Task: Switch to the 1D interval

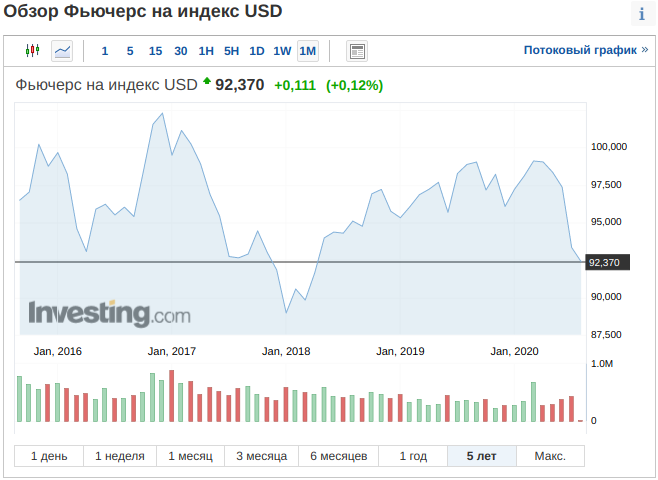Action: (257, 51)
